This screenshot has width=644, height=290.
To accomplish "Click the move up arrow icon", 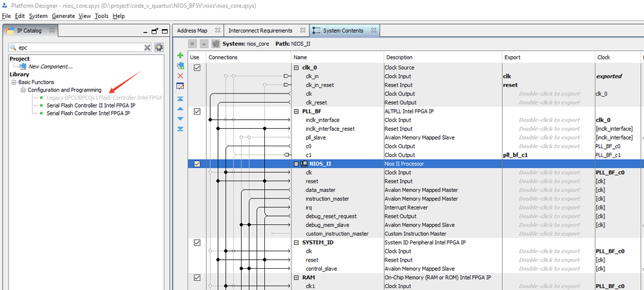I will [x=181, y=109].
